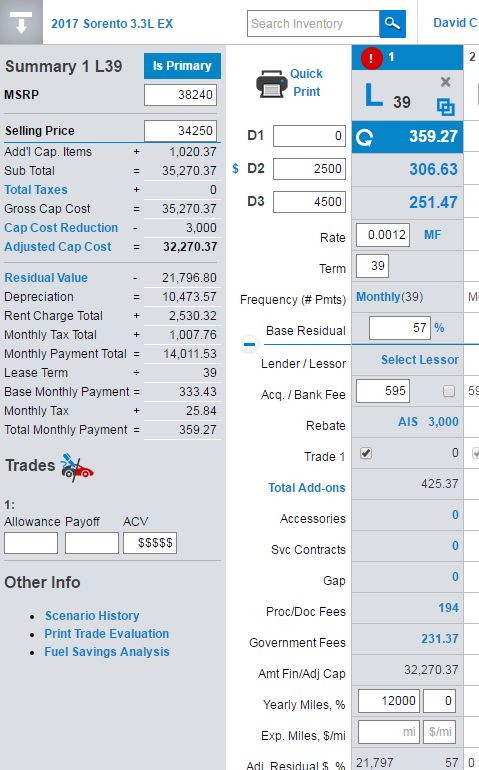Viewport: 479px width, 770px height.
Task: Toggle the Trade 1 checkbox
Action: click(366, 453)
